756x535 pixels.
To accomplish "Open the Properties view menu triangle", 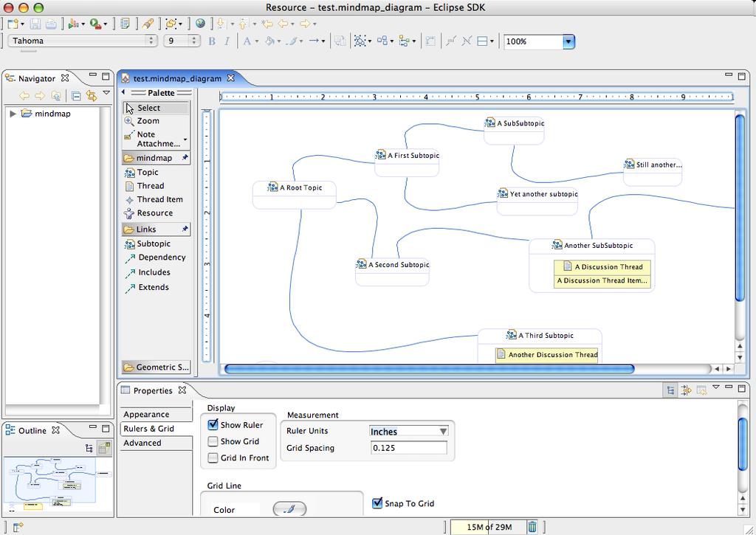I will 715,387.
